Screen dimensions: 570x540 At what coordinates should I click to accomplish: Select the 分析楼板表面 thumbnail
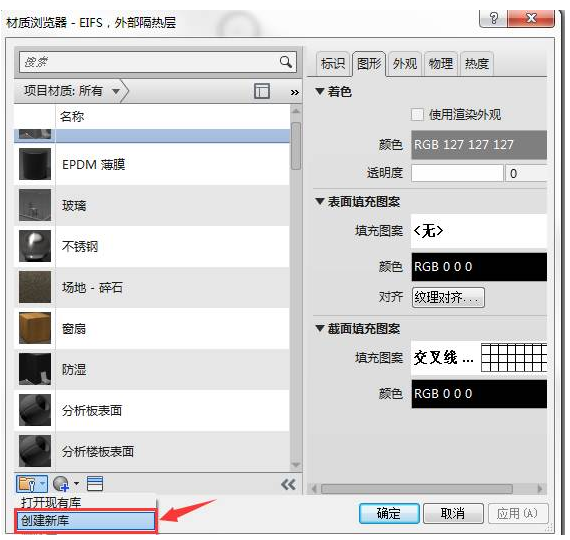(x=35, y=451)
